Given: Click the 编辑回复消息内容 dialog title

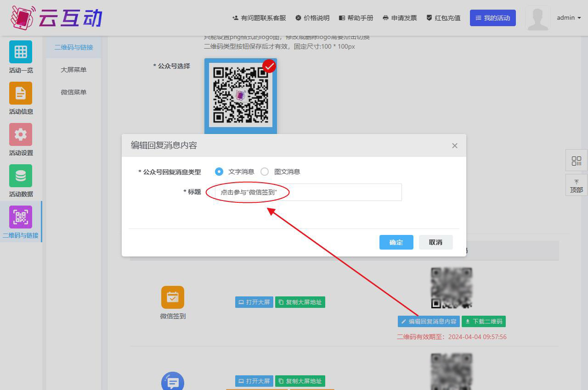Looking at the screenshot, I should 164,145.
